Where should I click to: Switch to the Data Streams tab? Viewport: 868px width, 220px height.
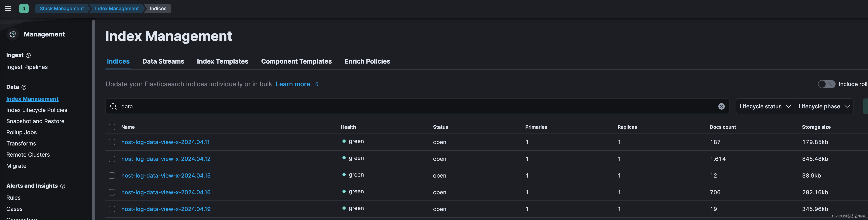tap(163, 61)
